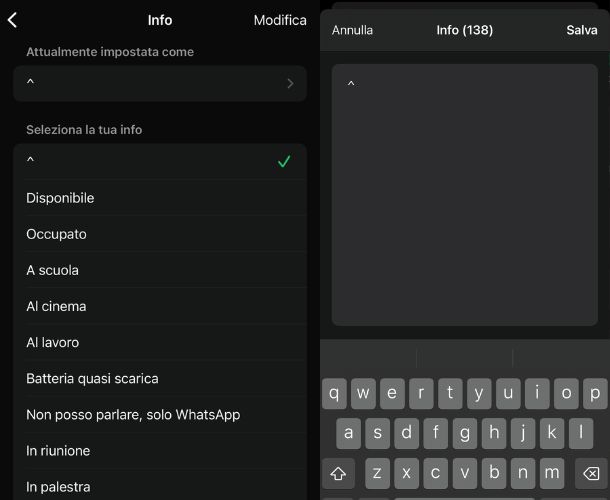Image resolution: width=610 pixels, height=500 pixels.
Task: Tap the c key
Action: tap(436, 474)
